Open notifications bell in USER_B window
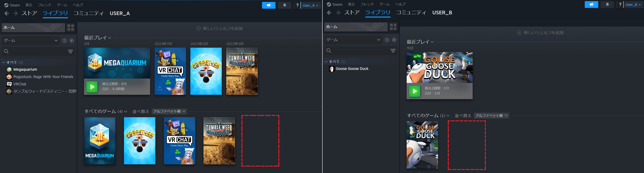 607,5
